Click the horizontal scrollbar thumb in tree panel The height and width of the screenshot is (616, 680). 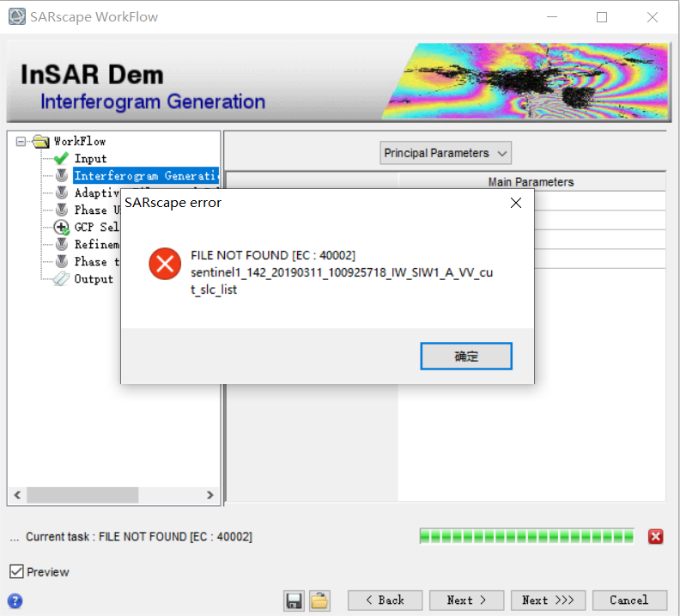[x=82, y=495]
